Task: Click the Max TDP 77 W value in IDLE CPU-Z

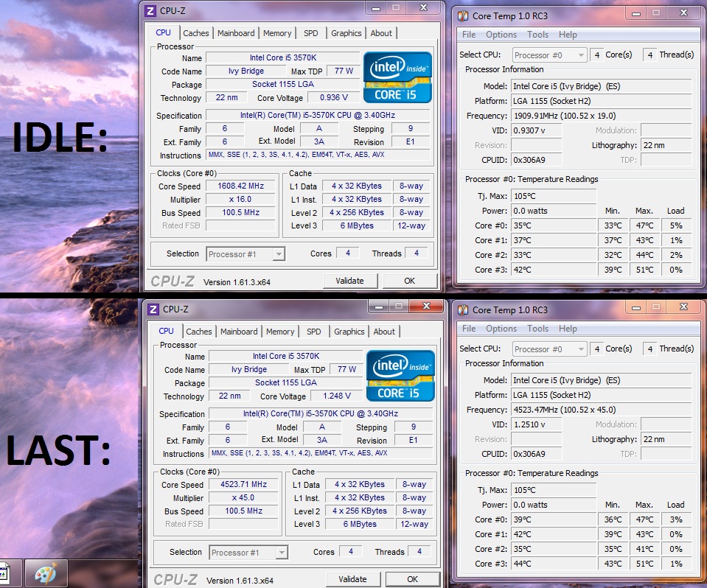Action: click(344, 71)
